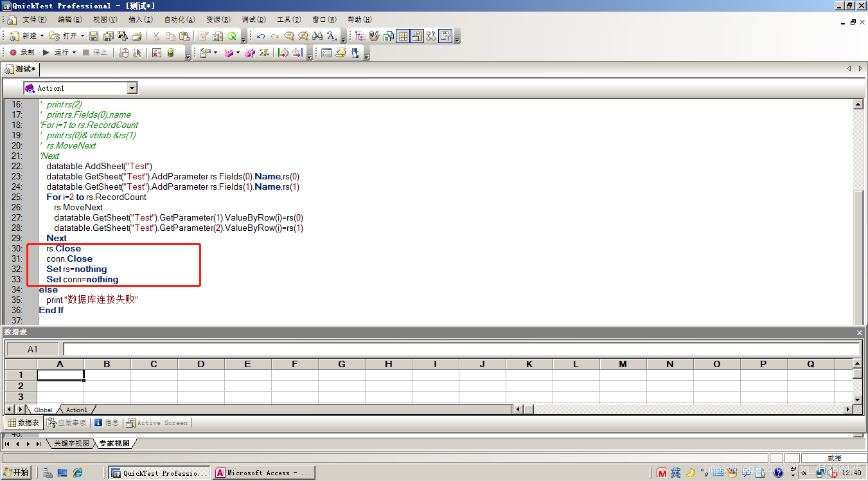Viewport: 868px width, 481px height.
Task: Click code line 'rs.MoveNext' on line 26
Action: click(78, 207)
